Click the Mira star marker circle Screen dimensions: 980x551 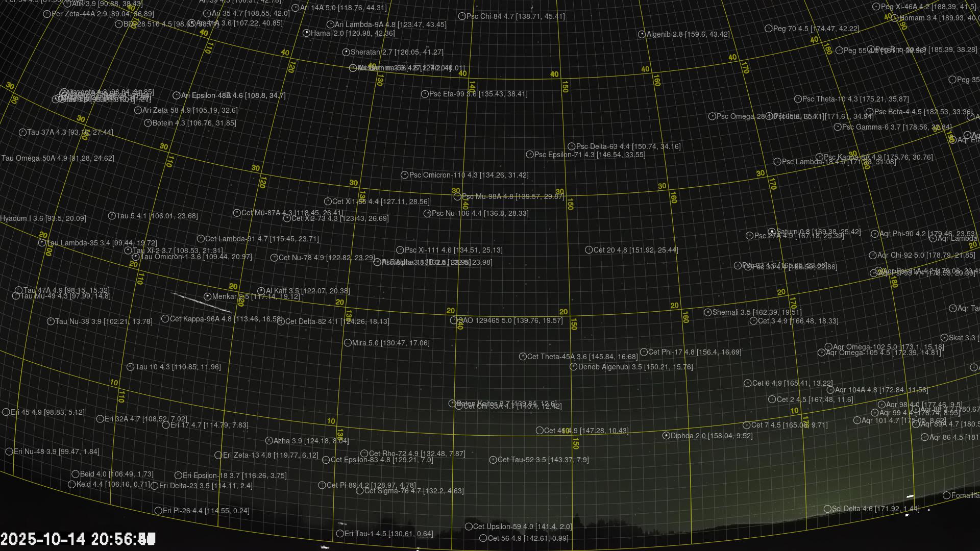click(348, 343)
